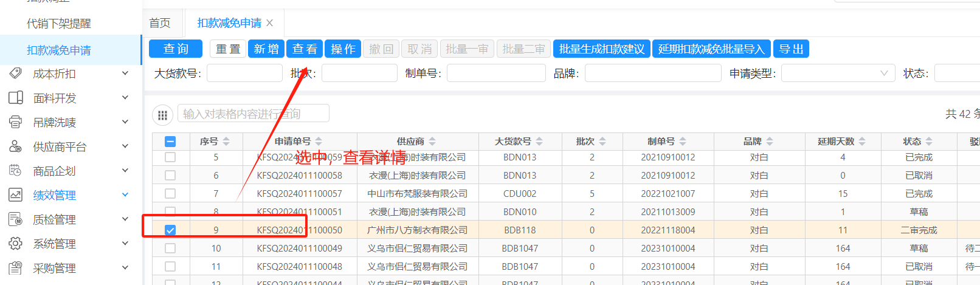Viewport: 980px width, 285px height.
Task: Uncheck the checkbox for row 9
Action: pyautogui.click(x=170, y=230)
